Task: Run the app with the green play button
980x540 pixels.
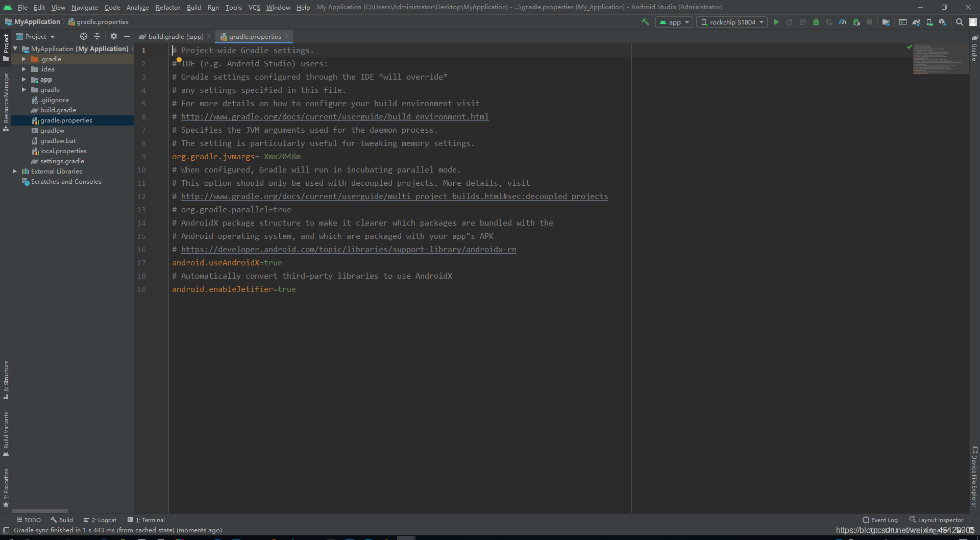Action: coord(776,22)
